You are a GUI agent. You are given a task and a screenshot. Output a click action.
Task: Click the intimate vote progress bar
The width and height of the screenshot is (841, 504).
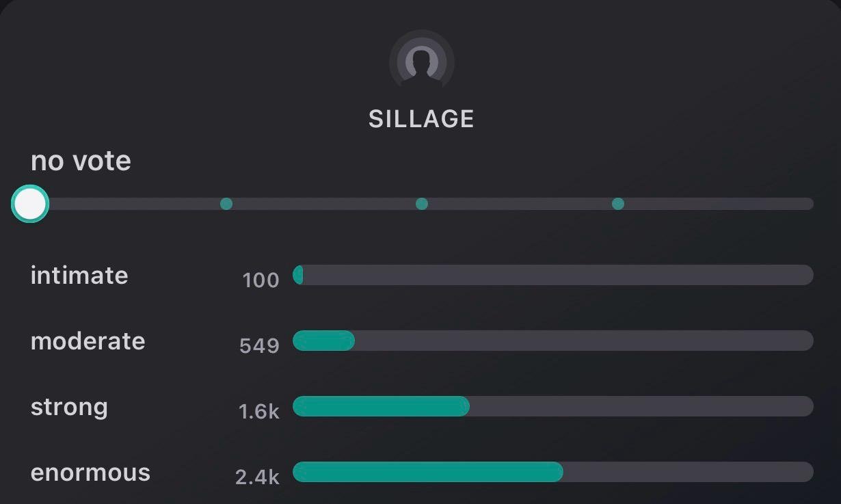point(552,275)
